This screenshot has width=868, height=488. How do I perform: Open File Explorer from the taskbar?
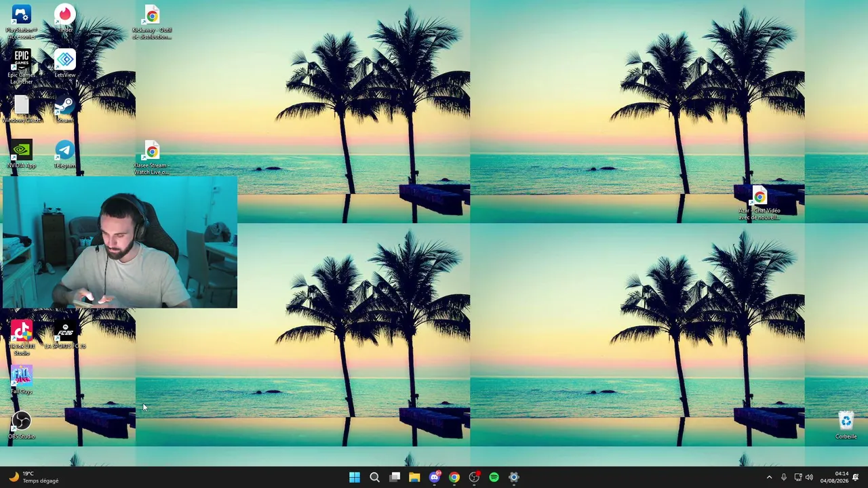(414, 477)
